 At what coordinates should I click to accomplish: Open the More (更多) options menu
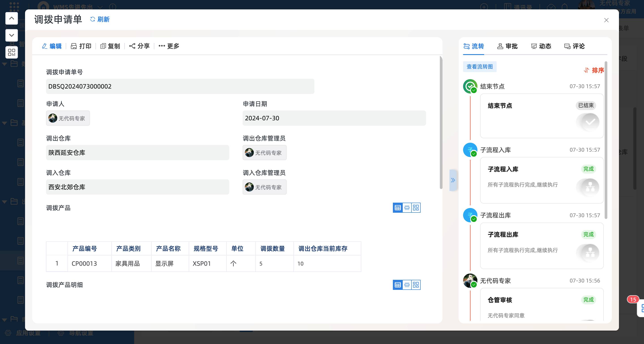coord(169,46)
